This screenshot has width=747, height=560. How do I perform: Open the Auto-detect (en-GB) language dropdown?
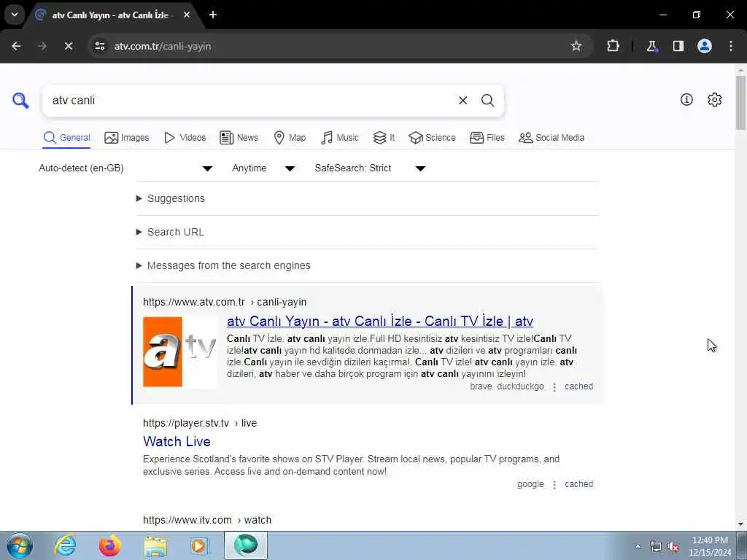(125, 168)
